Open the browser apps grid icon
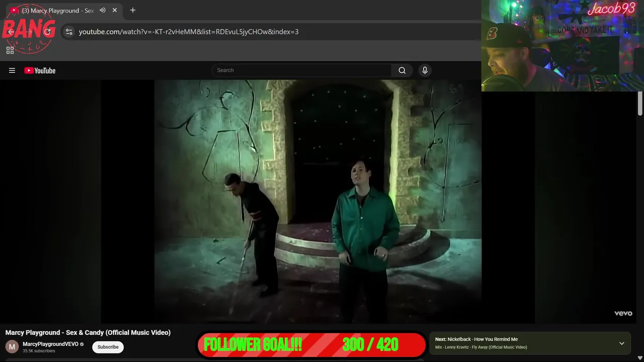Screen dimensions: 644x362 click(x=10, y=50)
